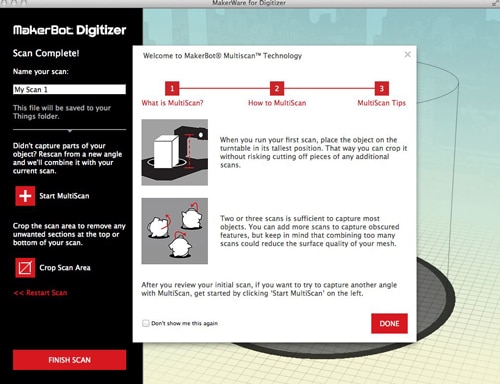The width and height of the screenshot is (500, 384).
Task: Focus the scan name field My Scan 1
Action: point(69,89)
